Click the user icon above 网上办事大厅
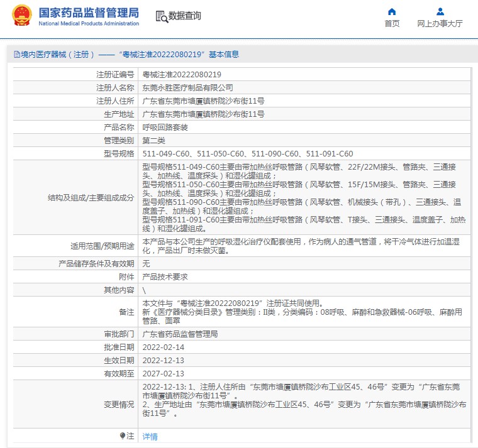This screenshot has width=478, height=448. (x=440, y=12)
